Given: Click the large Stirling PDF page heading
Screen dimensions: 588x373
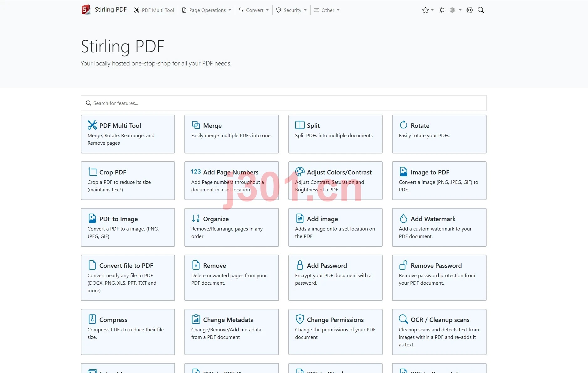Looking at the screenshot, I should pyautogui.click(x=122, y=46).
